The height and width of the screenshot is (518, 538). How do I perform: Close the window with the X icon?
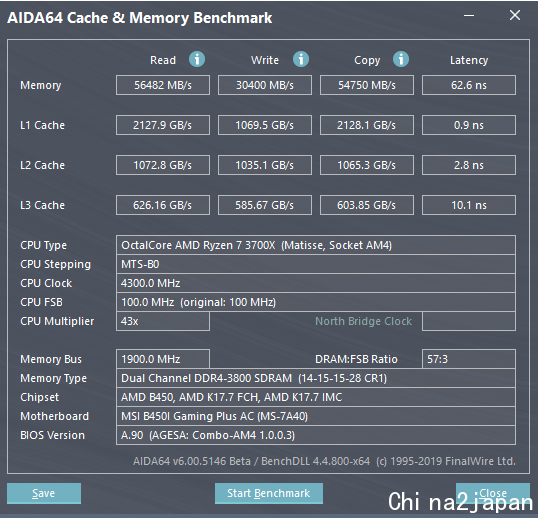point(515,15)
